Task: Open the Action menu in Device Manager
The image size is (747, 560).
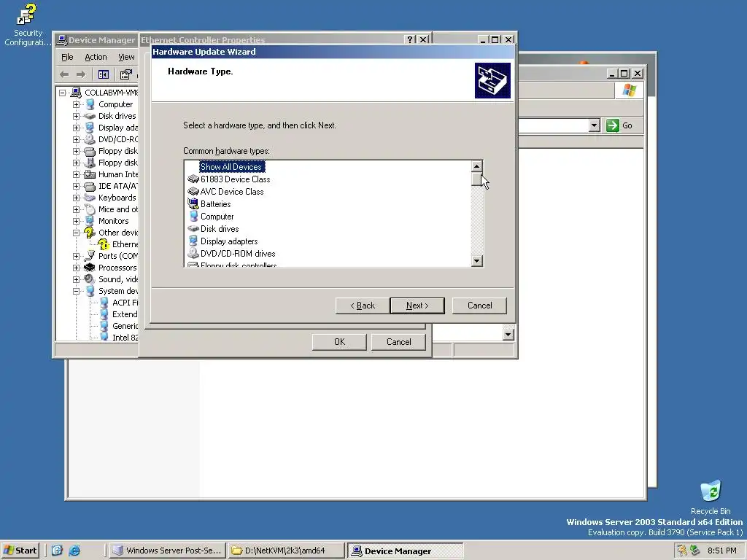Action: point(96,57)
